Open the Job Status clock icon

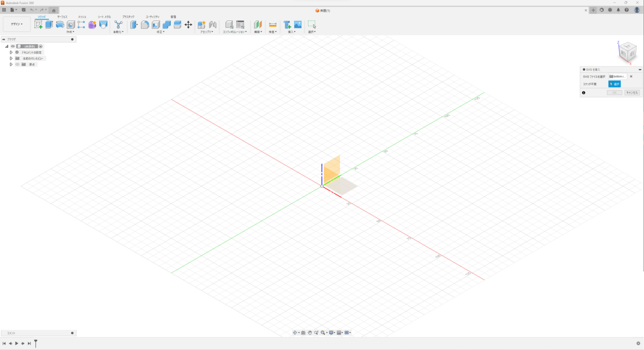610,10
